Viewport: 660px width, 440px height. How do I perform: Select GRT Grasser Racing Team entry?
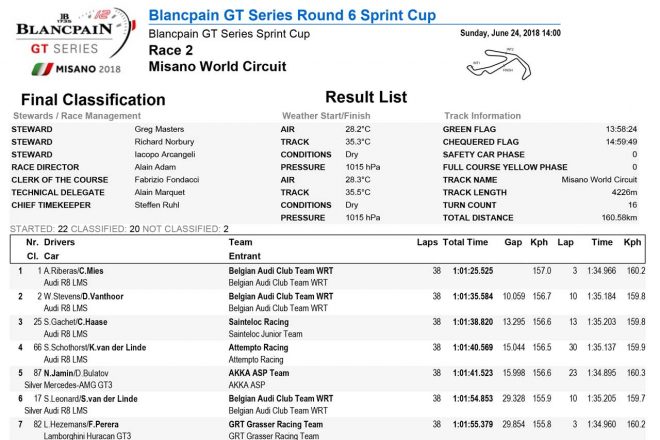pyautogui.click(x=276, y=424)
